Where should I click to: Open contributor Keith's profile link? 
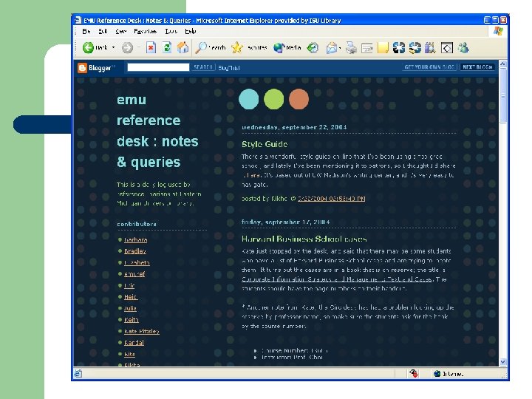click(131, 320)
